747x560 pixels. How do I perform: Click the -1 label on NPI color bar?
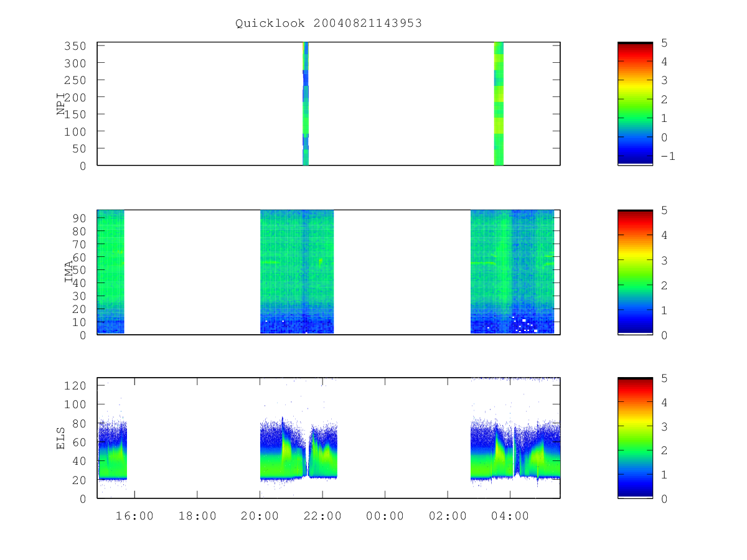coord(668,156)
